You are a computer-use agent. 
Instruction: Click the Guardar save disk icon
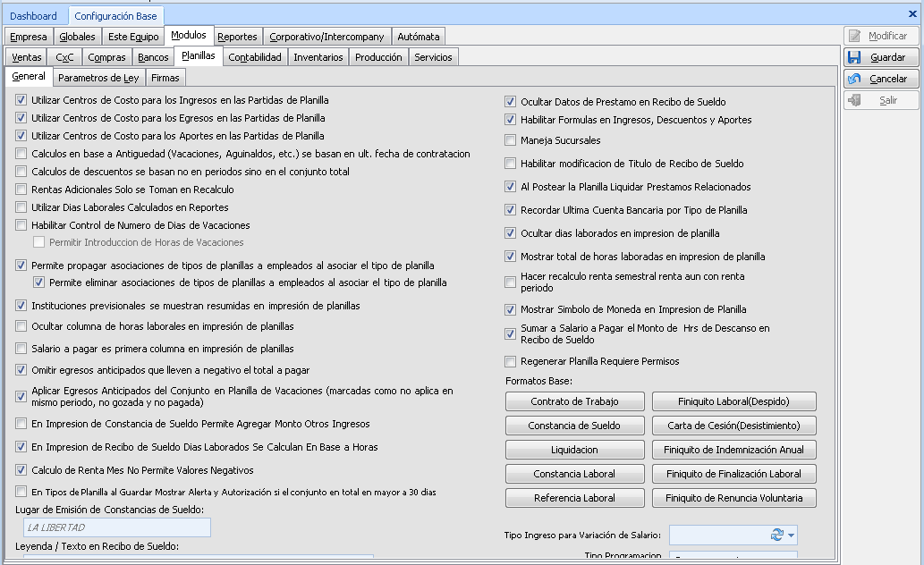(856, 57)
